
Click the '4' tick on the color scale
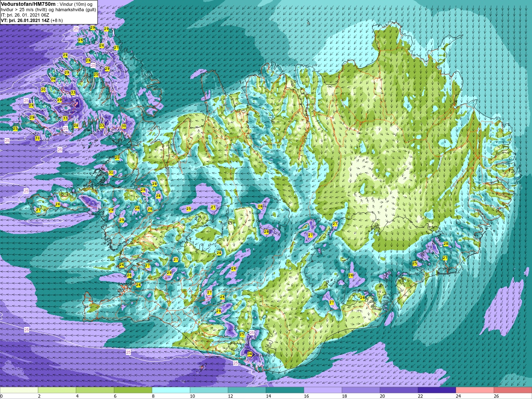(x=77, y=396)
